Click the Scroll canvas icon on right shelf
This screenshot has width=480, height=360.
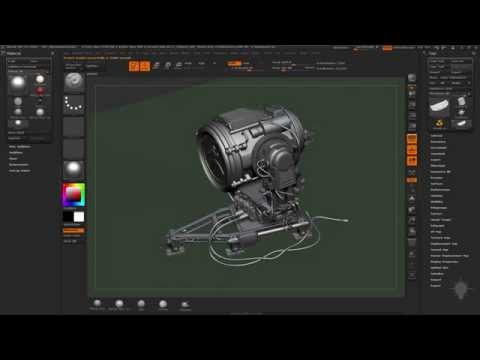point(412,94)
